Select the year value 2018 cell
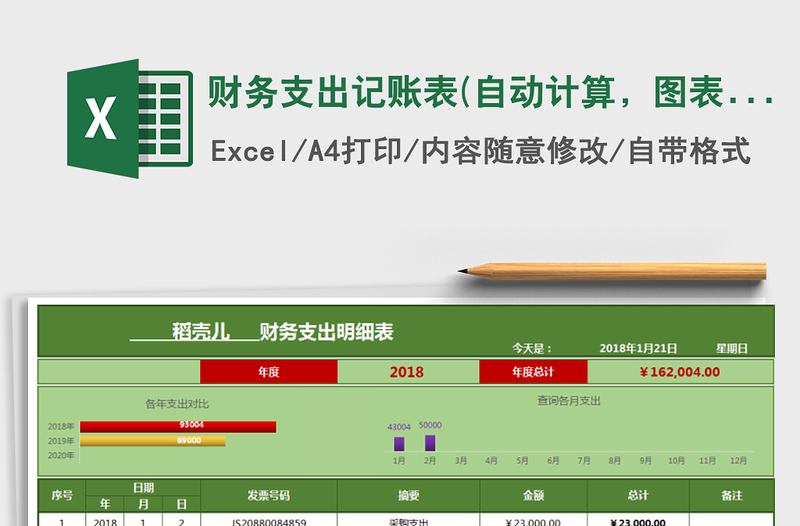The width and height of the screenshot is (800, 526). (407, 372)
